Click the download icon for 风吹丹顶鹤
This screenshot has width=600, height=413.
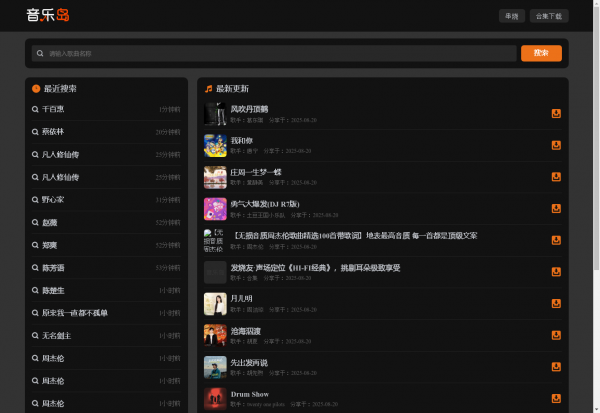[556, 113]
